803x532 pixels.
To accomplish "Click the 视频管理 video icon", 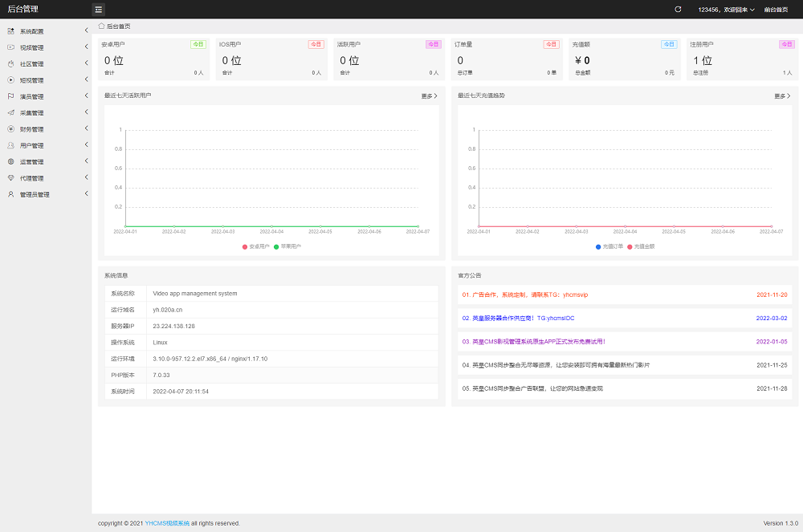I will 10,47.
